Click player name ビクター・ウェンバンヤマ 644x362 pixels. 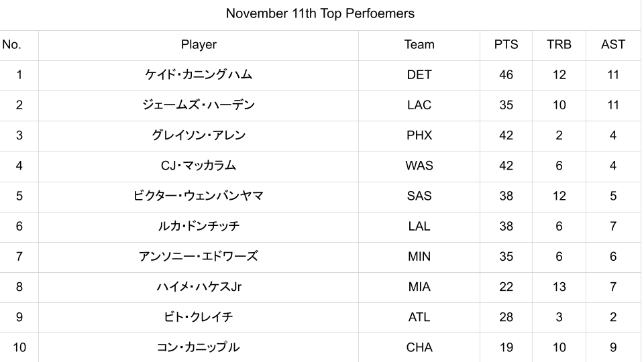pos(199,196)
